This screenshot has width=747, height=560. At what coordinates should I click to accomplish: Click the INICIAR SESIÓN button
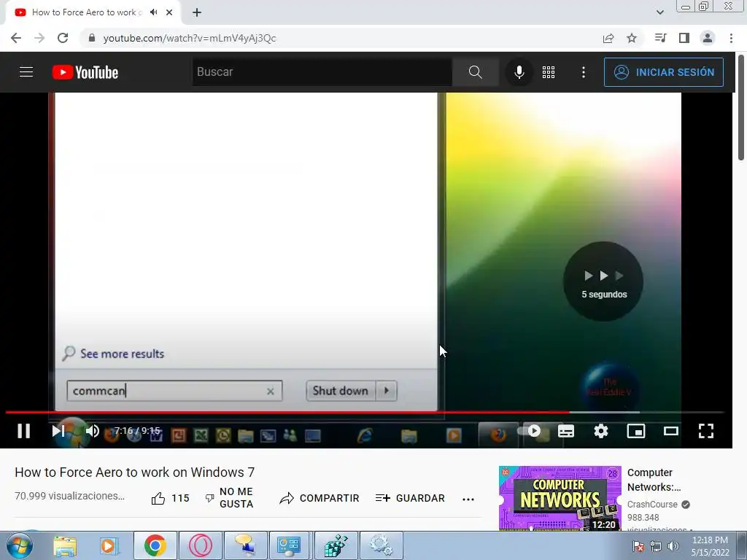(x=664, y=72)
